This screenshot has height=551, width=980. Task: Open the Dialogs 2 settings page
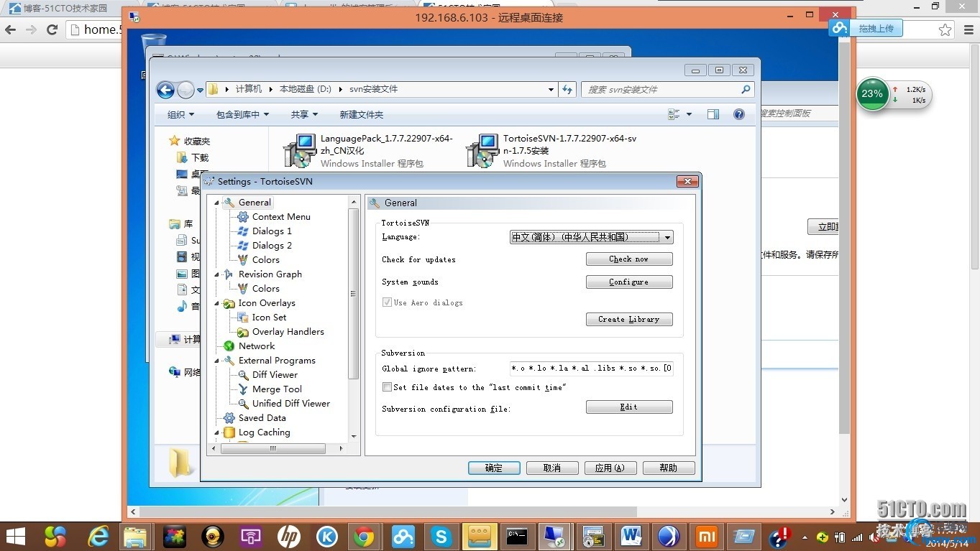pyautogui.click(x=272, y=246)
